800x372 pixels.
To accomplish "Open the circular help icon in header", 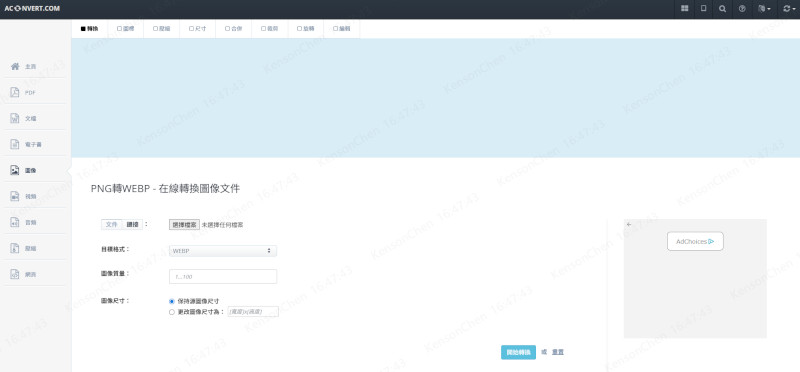I will pyautogui.click(x=742, y=9).
